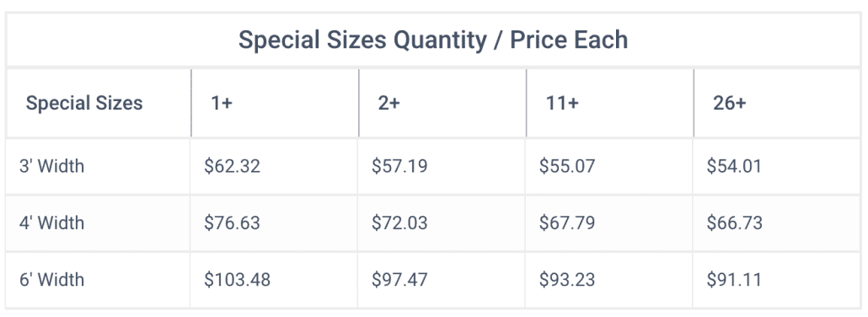Click the $66.73 price cell
This screenshot has width=868, height=317.
(x=735, y=223)
